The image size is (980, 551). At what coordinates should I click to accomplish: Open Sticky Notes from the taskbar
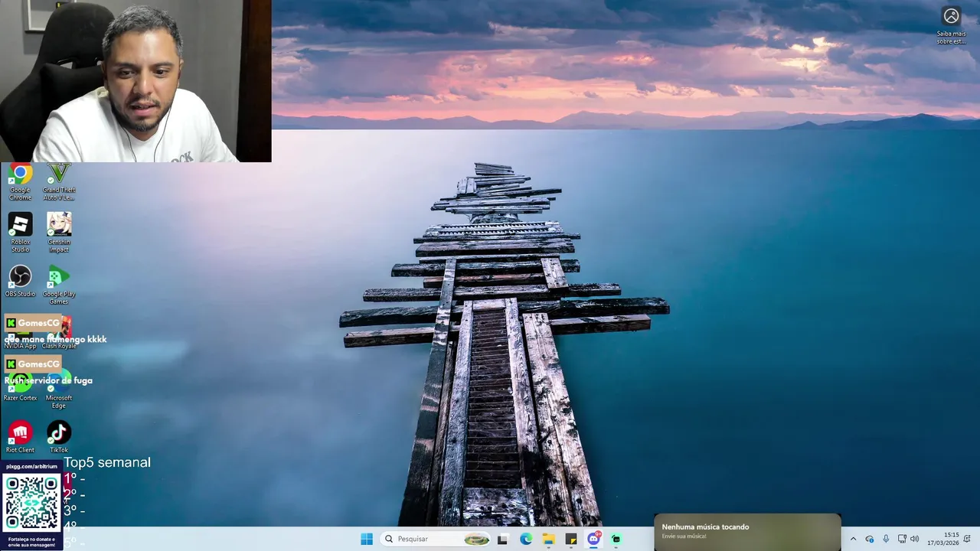tap(571, 539)
